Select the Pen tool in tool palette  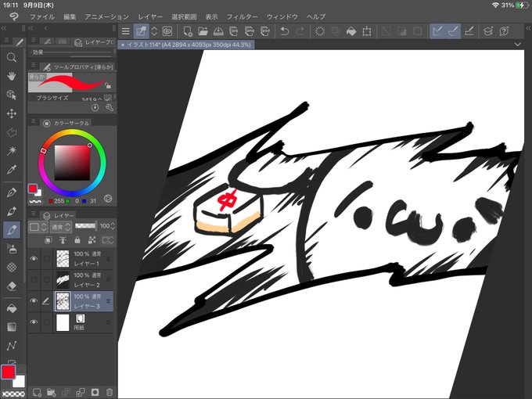[12, 192]
